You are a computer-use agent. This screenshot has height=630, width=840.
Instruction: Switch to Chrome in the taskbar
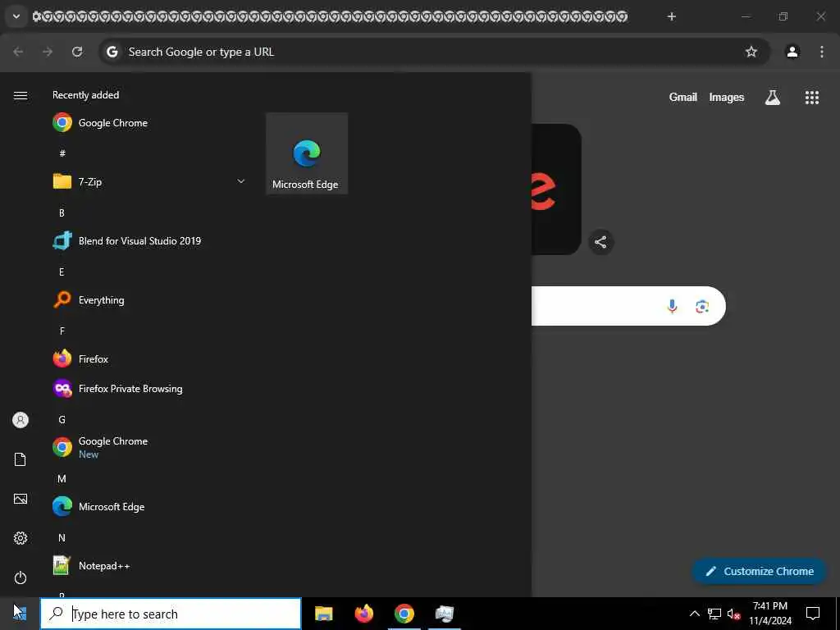404,614
